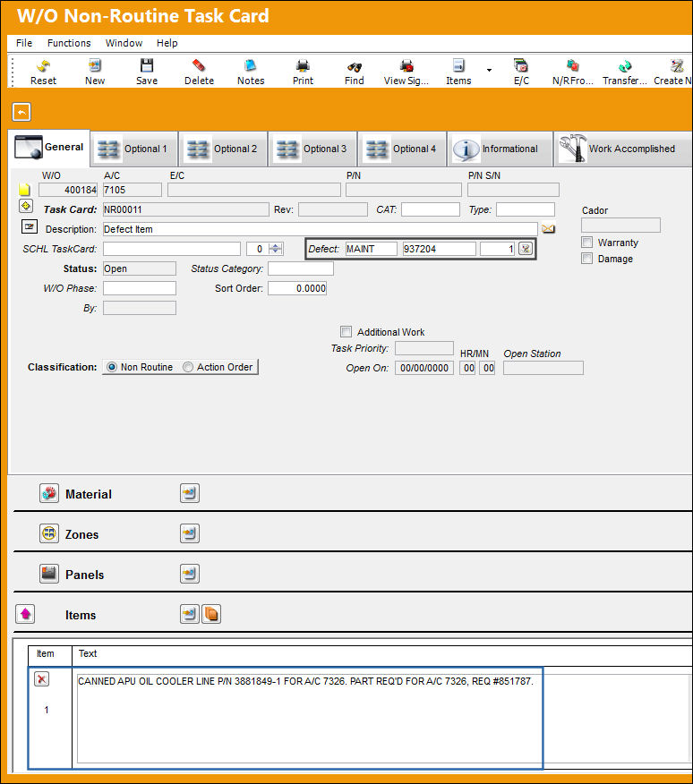Click the Zones section icon
Screen dimensions: 693x784
coord(49,533)
